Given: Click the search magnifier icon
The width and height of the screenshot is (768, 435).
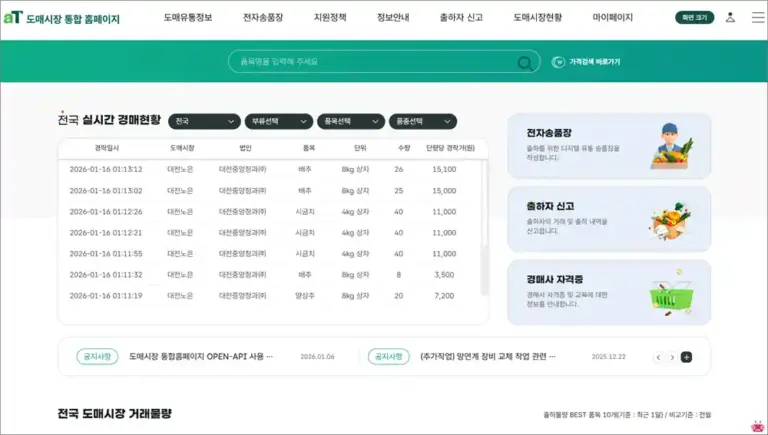Looking at the screenshot, I should [x=525, y=63].
